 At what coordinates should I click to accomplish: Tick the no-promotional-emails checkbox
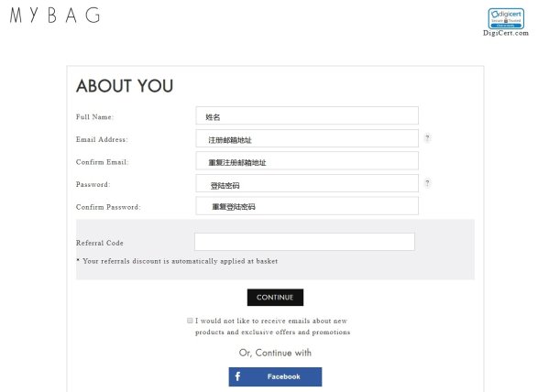pyautogui.click(x=190, y=321)
